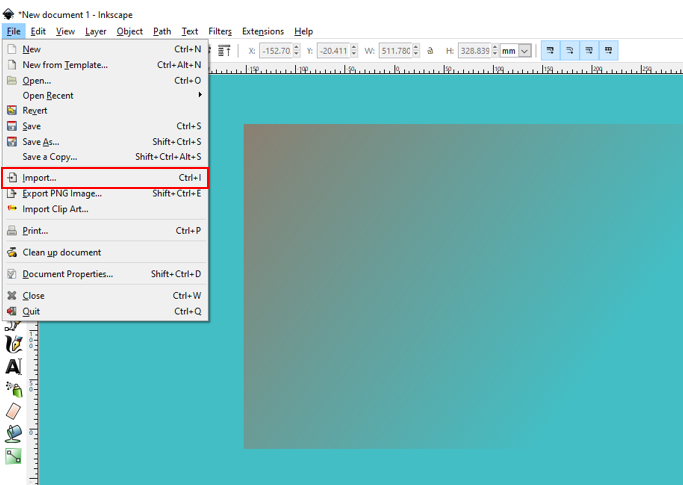This screenshot has height=485, width=683.
Task: Increase the W width spinner
Action: [x=416, y=47]
